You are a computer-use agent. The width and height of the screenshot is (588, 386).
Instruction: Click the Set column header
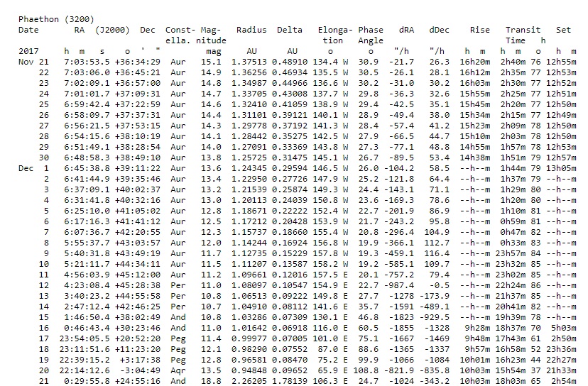click(563, 30)
